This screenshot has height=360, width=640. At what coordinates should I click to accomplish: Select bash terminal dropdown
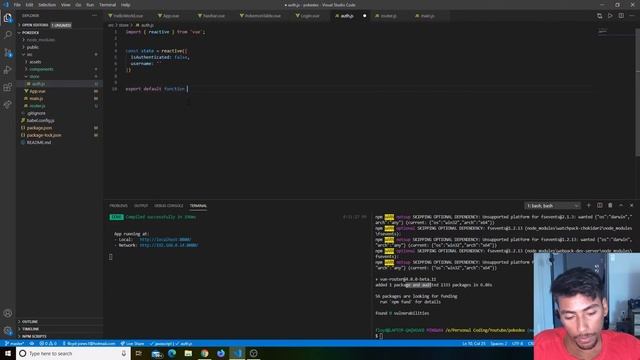pos(552,206)
